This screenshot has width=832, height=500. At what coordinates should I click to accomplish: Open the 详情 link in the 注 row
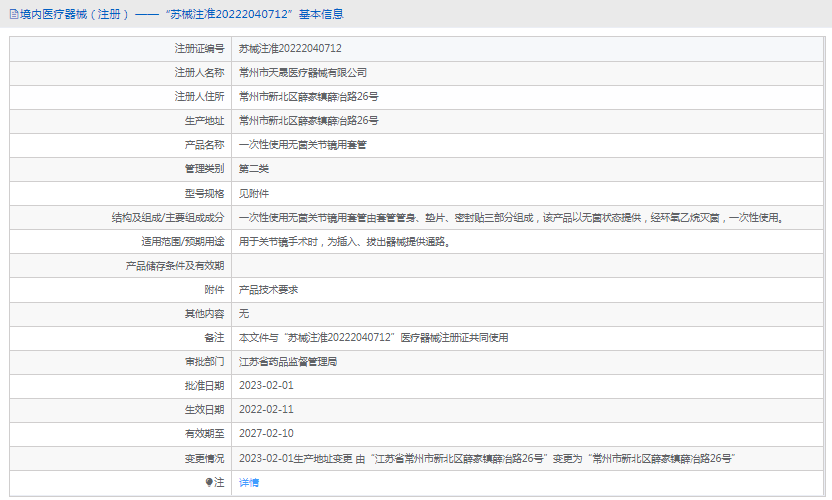point(248,482)
